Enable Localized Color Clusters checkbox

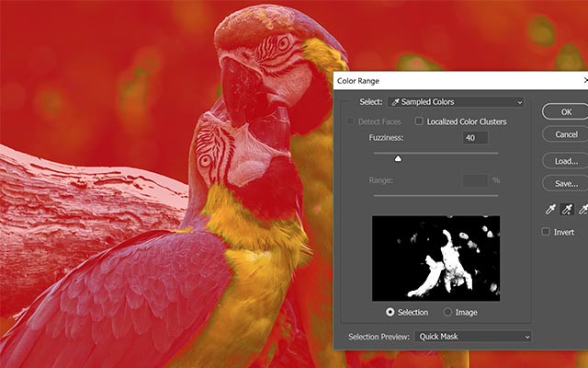coord(419,121)
